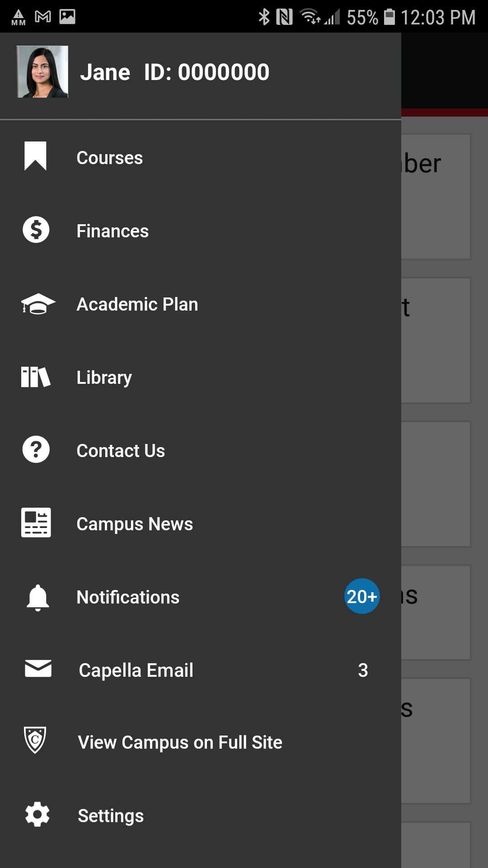Tap Jane's profile photo thumbnail
Screen dimensions: 488x868
[42, 71]
